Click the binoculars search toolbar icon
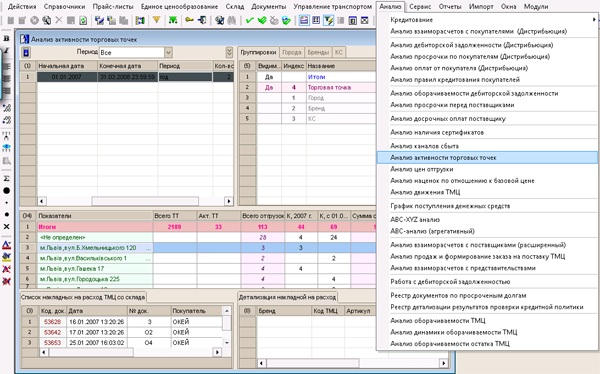Viewport: 600px width, 374px height. click(x=232, y=20)
